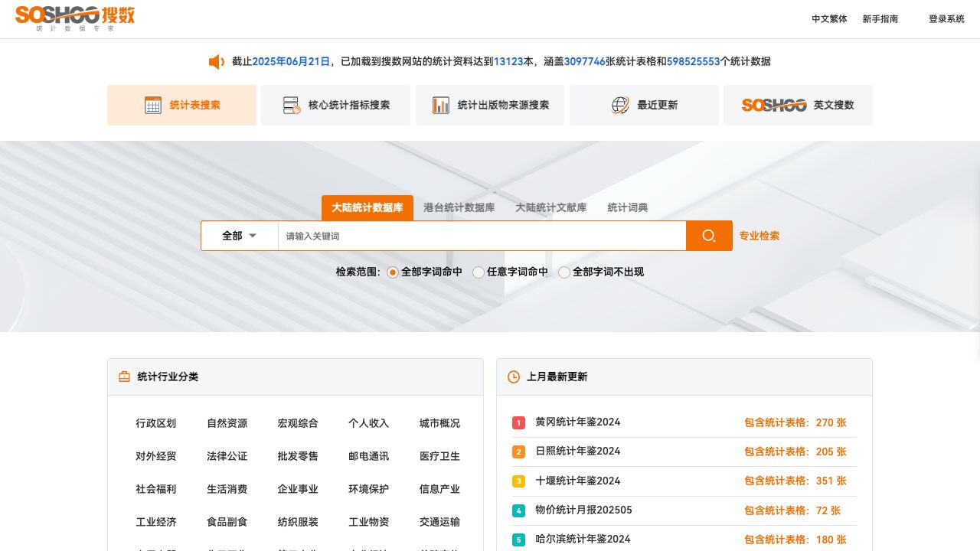Run search with the magnifier button
The height and width of the screenshot is (551, 980).
(x=708, y=236)
